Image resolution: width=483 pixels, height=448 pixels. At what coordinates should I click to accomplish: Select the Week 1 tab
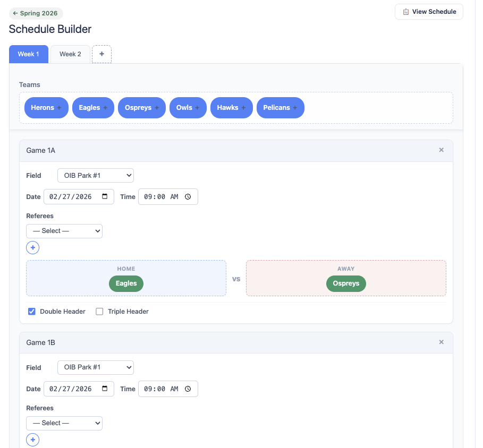point(28,54)
